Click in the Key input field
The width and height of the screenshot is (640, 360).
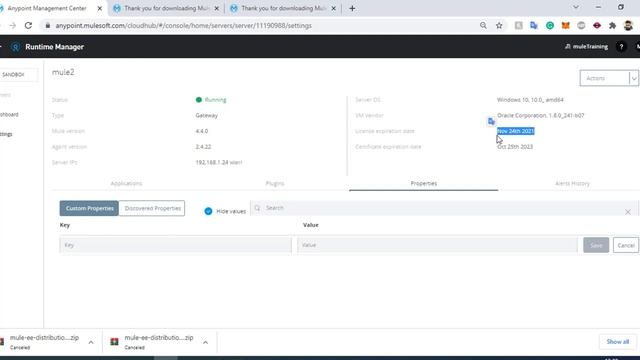(x=176, y=245)
